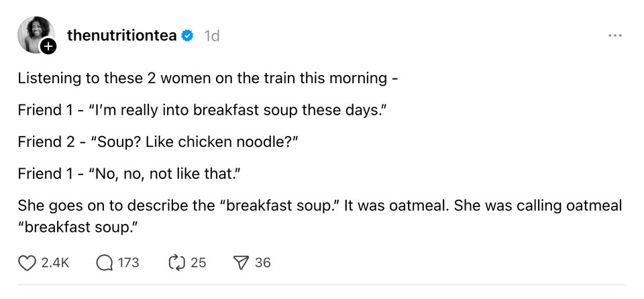This screenshot has width=644, height=299.
Task: View the 25 reposts count
Action: pyautogui.click(x=199, y=263)
